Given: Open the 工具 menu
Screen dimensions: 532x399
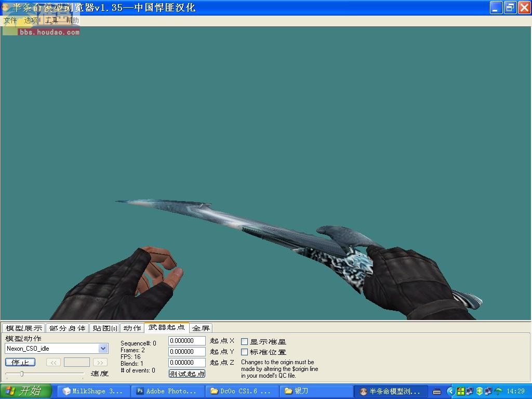Looking at the screenshot, I should (51, 20).
